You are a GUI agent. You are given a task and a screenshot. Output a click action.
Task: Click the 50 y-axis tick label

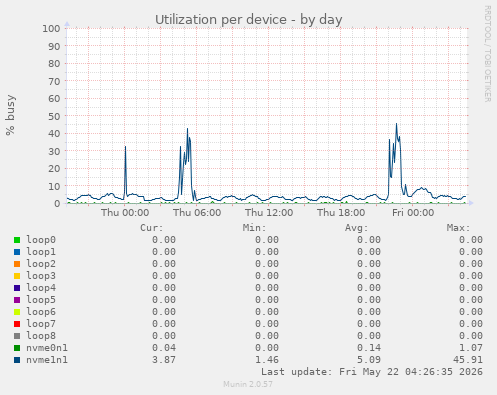point(54,116)
